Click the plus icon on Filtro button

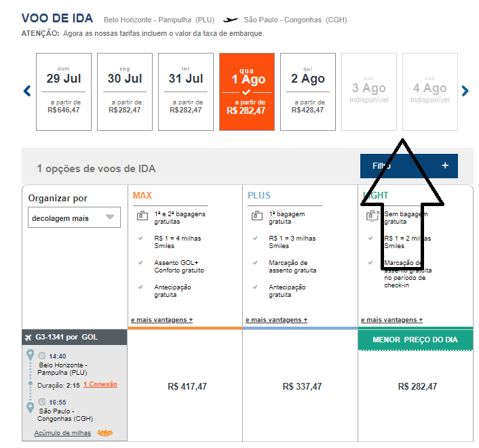tap(445, 165)
